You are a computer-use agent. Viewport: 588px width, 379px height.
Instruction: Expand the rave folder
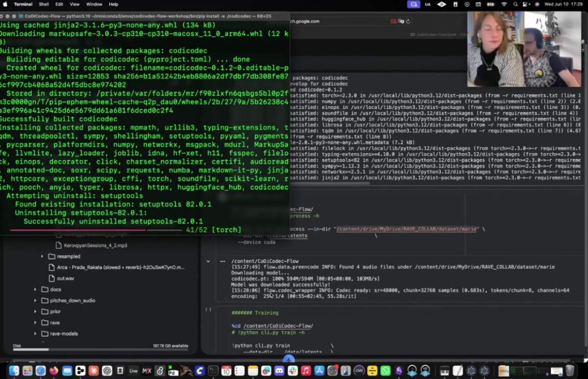tap(35, 323)
